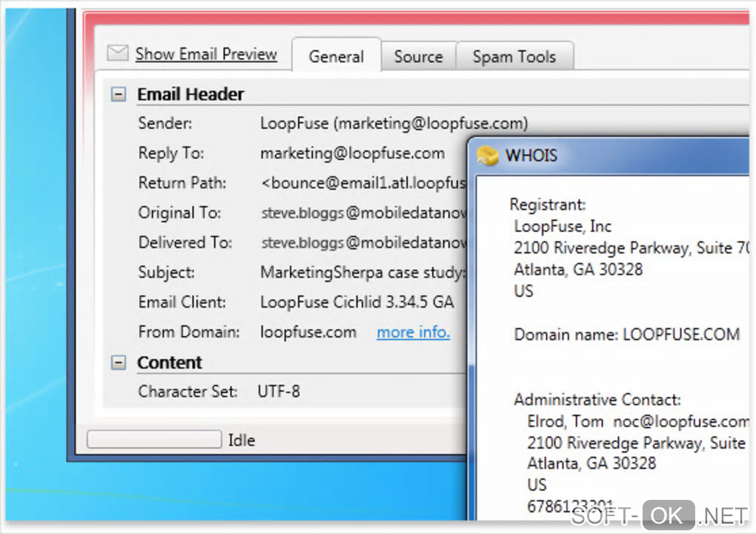Click the Reply To: label

(x=171, y=154)
